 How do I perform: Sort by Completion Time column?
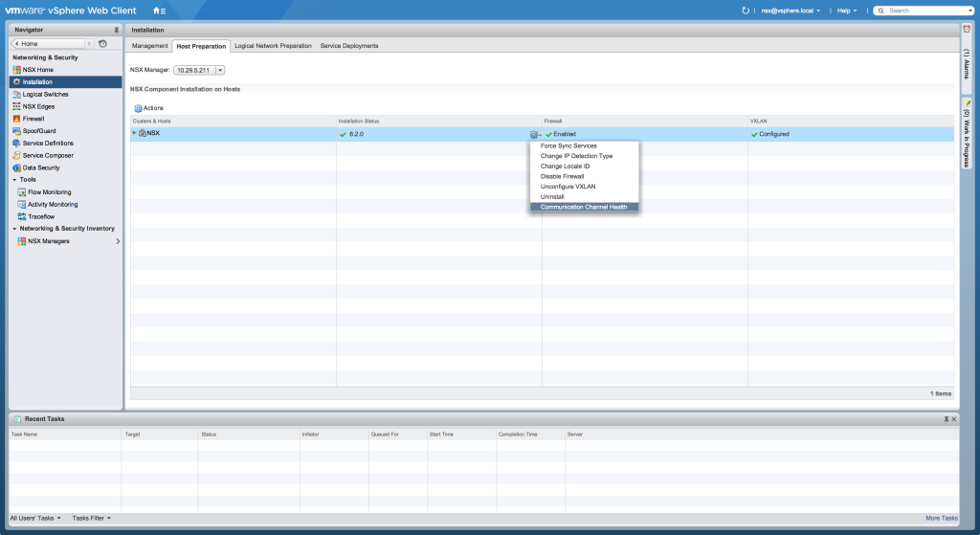click(530, 435)
